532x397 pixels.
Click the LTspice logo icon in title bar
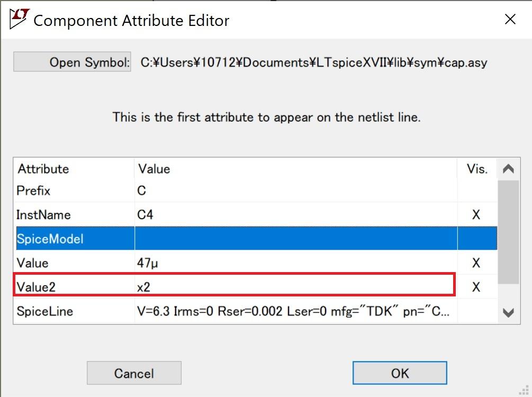20,20
